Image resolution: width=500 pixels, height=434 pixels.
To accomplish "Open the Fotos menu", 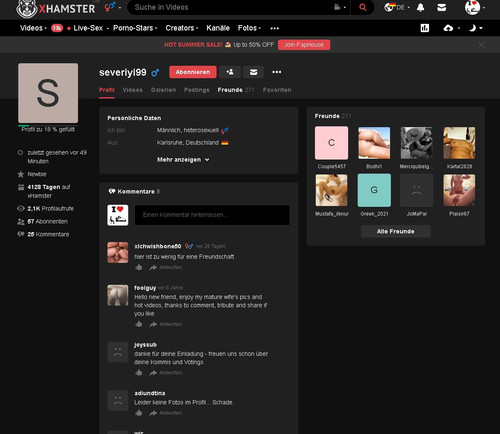I will 249,28.
